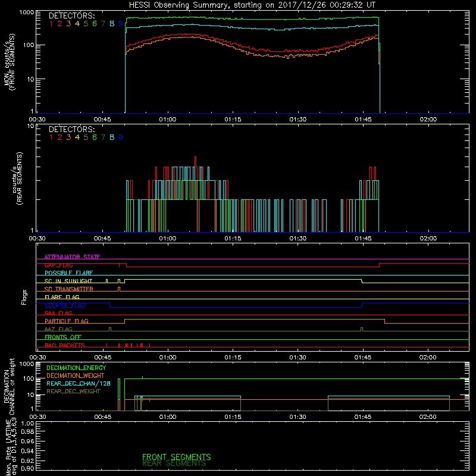Select detector 5 in rear segments legend
This screenshot has height=476, width=476.
86,137
